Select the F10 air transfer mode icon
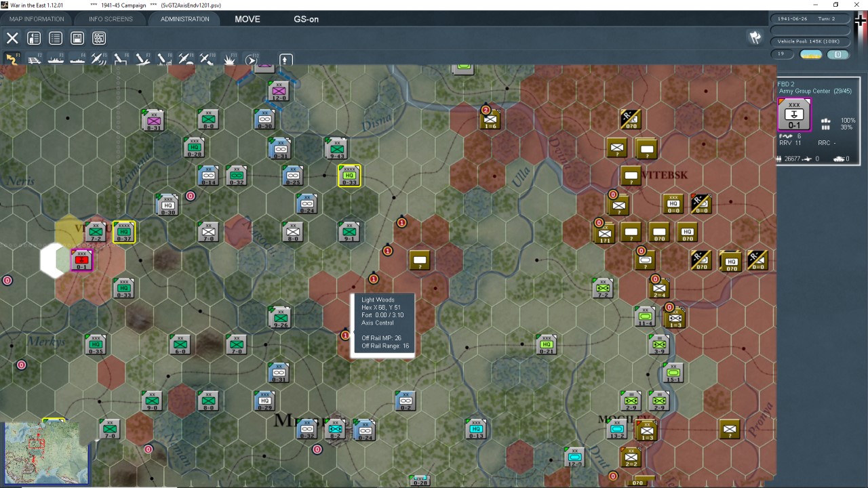The image size is (868, 488). pyautogui.click(x=207, y=60)
